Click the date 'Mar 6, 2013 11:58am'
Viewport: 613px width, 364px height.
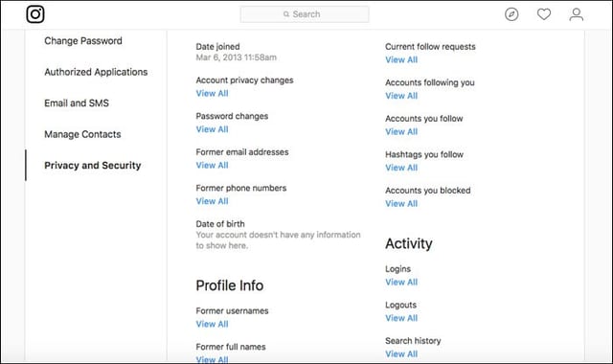[237, 57]
